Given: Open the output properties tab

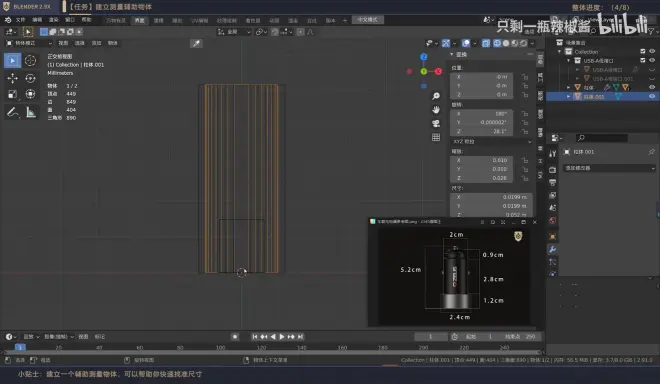Looking at the screenshot, I should (553, 182).
